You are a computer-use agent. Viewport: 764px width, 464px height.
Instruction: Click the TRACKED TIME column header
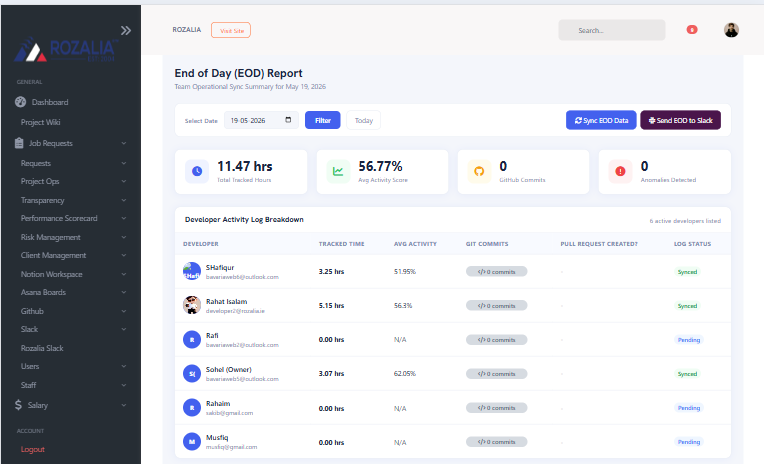tap(342, 244)
